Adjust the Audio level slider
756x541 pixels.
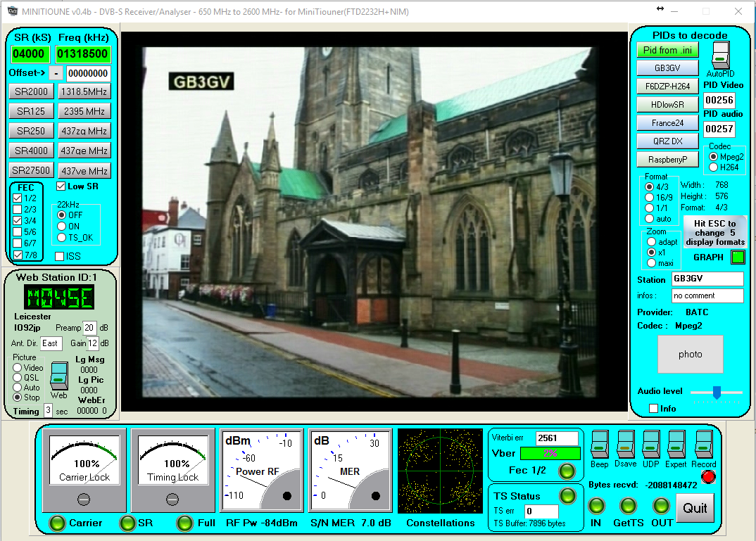click(x=717, y=393)
